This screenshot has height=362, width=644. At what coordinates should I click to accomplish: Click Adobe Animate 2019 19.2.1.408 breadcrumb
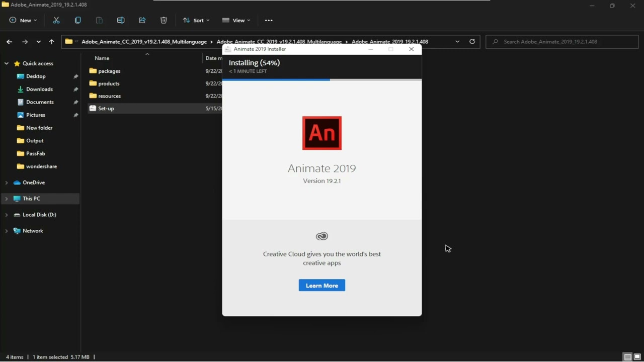(x=390, y=42)
